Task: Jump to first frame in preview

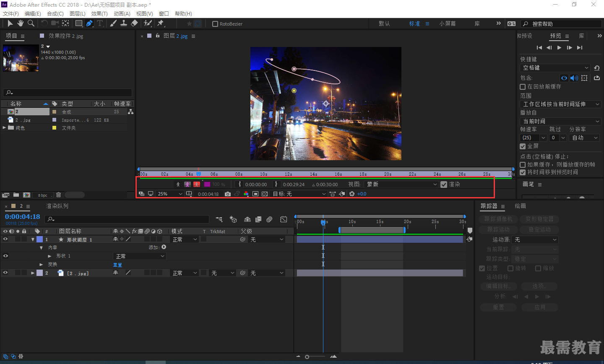Action: (539, 48)
